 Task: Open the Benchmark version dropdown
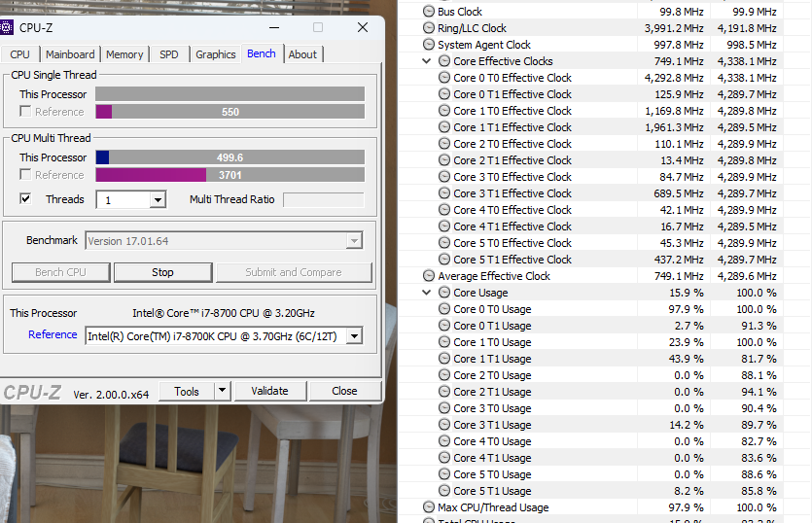pos(354,241)
